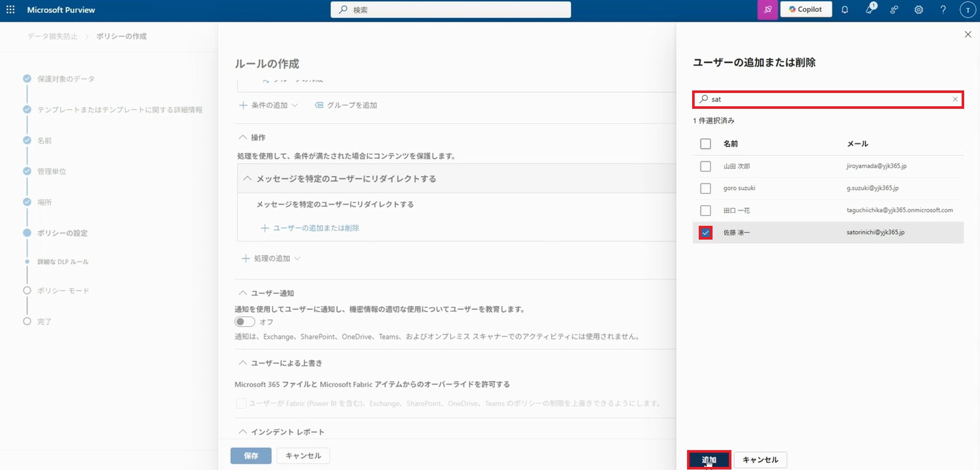The width and height of the screenshot is (980, 470).
Task: Open the 条件の追加 dropdown
Action: coord(269,105)
